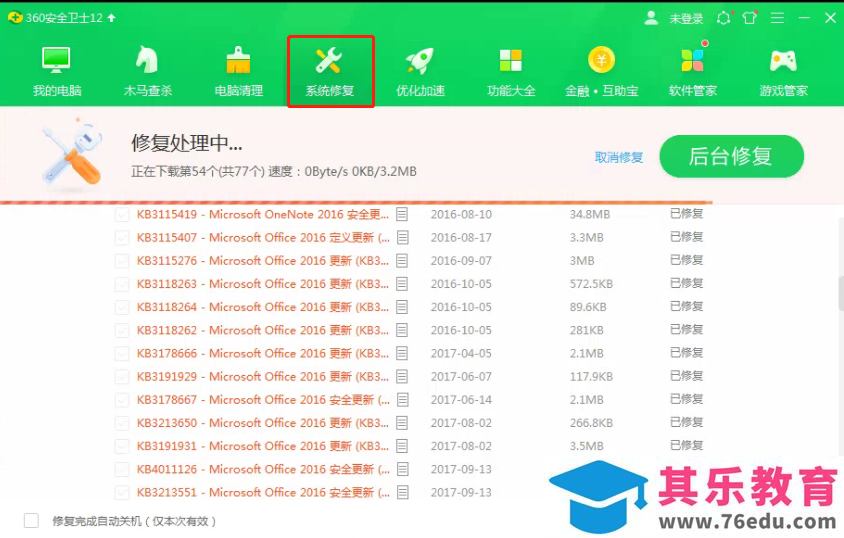The image size is (844, 538).
Task: Select the 117.9KB size cell
Action: (591, 376)
